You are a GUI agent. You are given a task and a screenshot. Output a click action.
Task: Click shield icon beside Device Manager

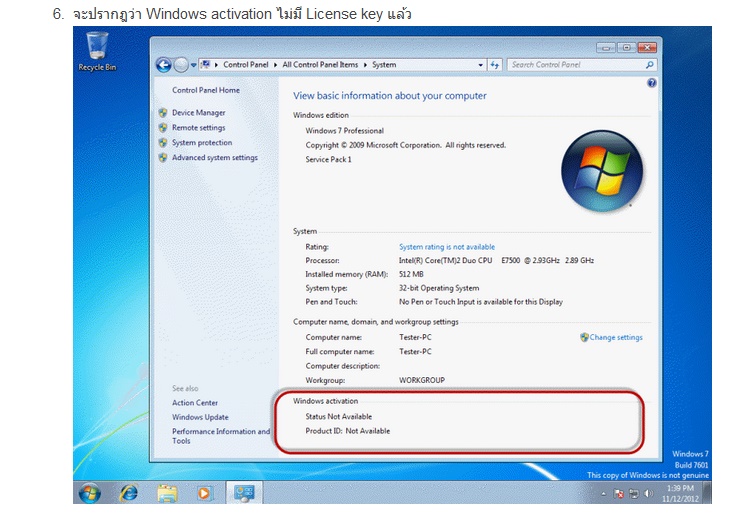pos(163,112)
